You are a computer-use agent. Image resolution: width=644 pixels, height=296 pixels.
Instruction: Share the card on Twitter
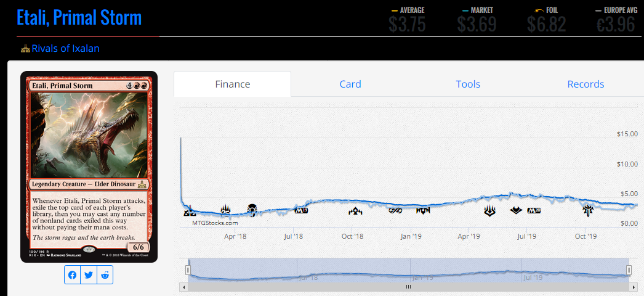pyautogui.click(x=89, y=275)
